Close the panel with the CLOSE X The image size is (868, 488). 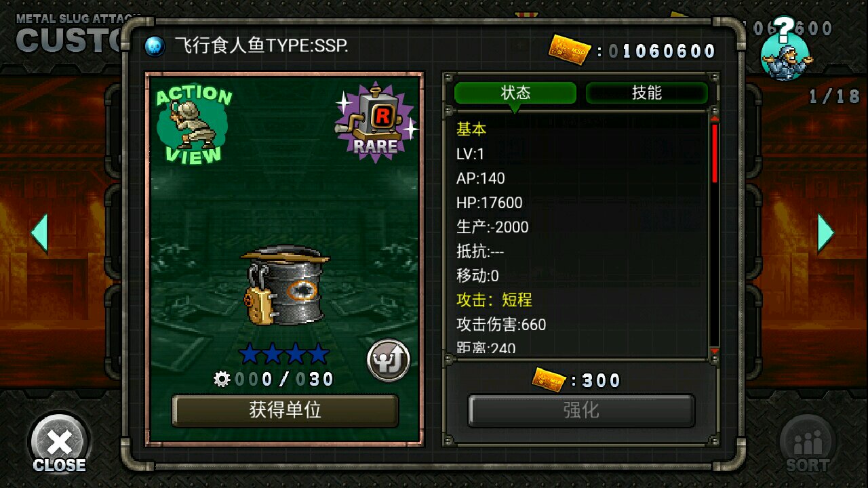59,444
